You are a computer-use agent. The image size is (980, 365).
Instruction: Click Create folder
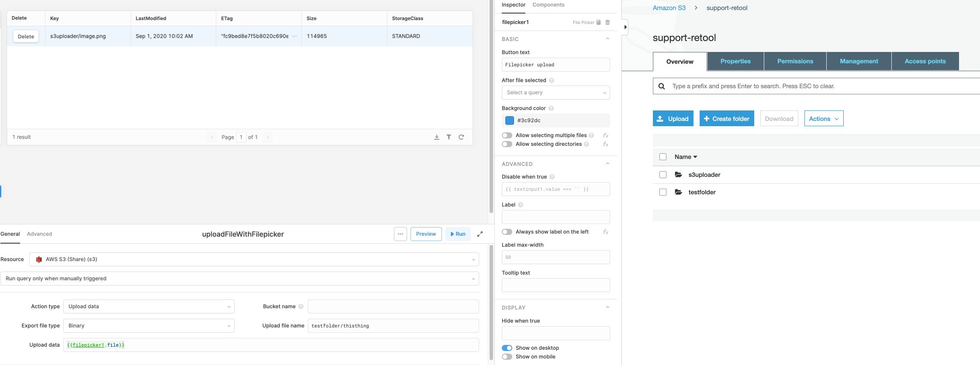(x=727, y=119)
